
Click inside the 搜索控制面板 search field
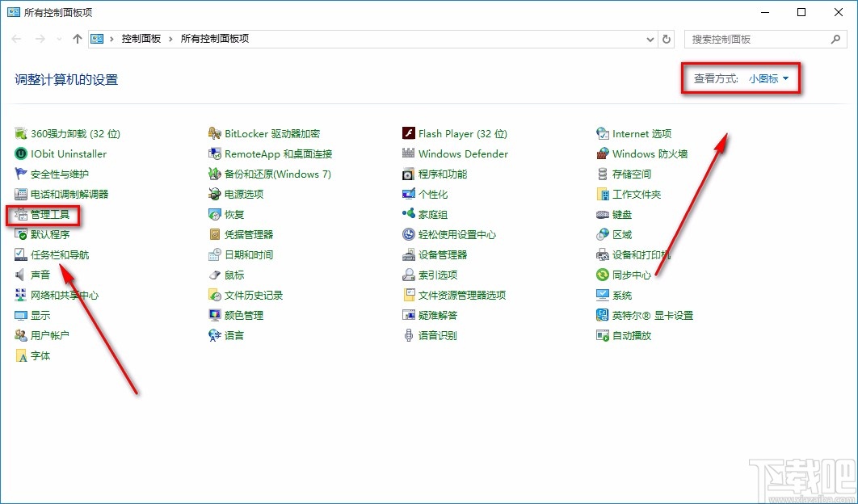pyautogui.click(x=751, y=38)
